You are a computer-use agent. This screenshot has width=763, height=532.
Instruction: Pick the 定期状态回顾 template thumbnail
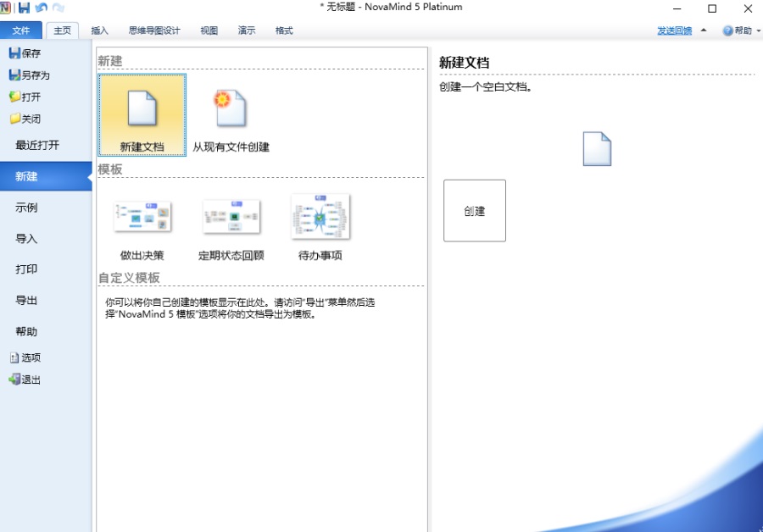[x=231, y=217]
